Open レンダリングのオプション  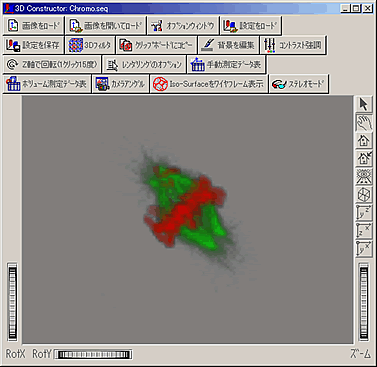point(144,64)
